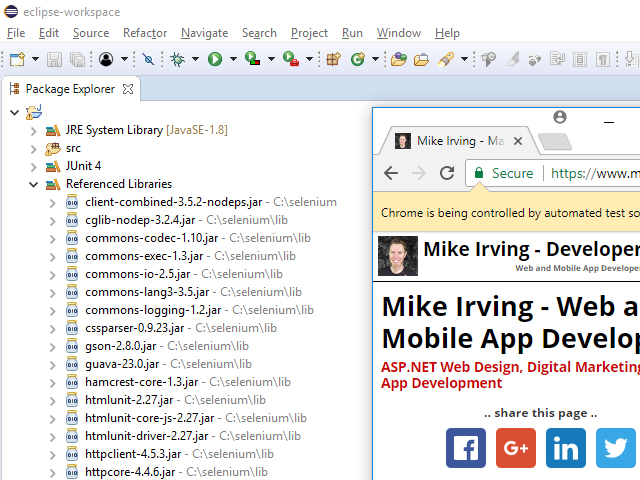Open the Run dropdown arrow
Image resolution: width=640 pixels, height=480 pixels.
click(x=233, y=59)
